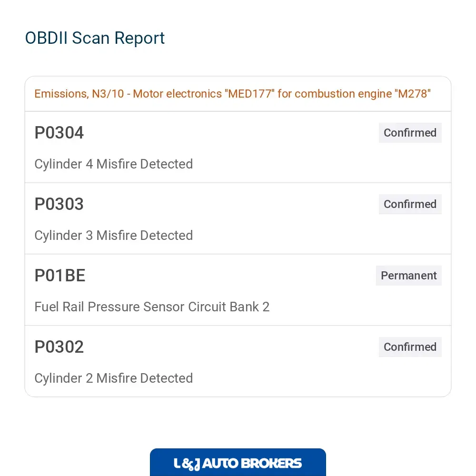The image size is (476, 476).
Task: Click the "M278" engine text in header
Action: click(413, 94)
